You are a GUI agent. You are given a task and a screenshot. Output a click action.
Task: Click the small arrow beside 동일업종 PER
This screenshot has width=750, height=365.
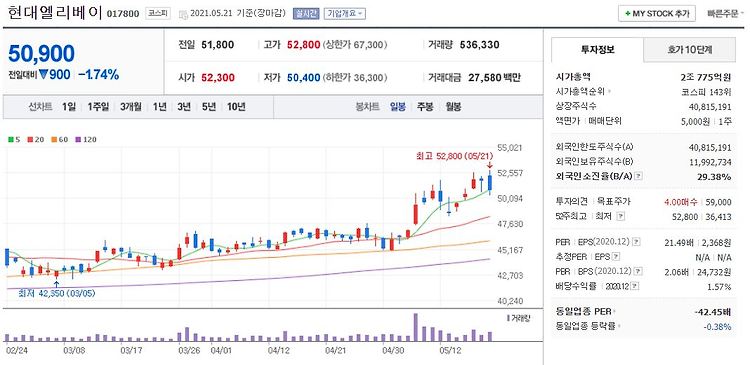point(614,311)
